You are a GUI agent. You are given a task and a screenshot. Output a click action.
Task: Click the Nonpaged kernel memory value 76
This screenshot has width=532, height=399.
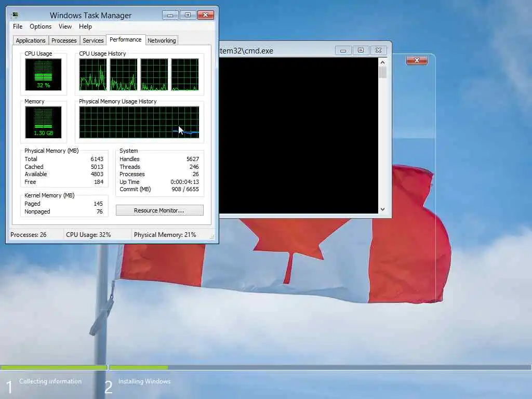pos(99,211)
